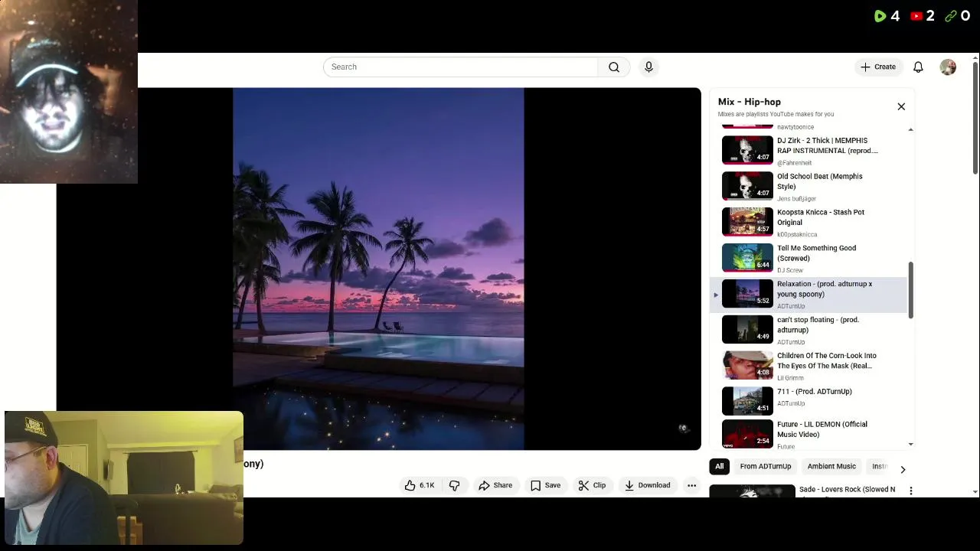
Task: Open the account avatar menu
Action: [948, 67]
